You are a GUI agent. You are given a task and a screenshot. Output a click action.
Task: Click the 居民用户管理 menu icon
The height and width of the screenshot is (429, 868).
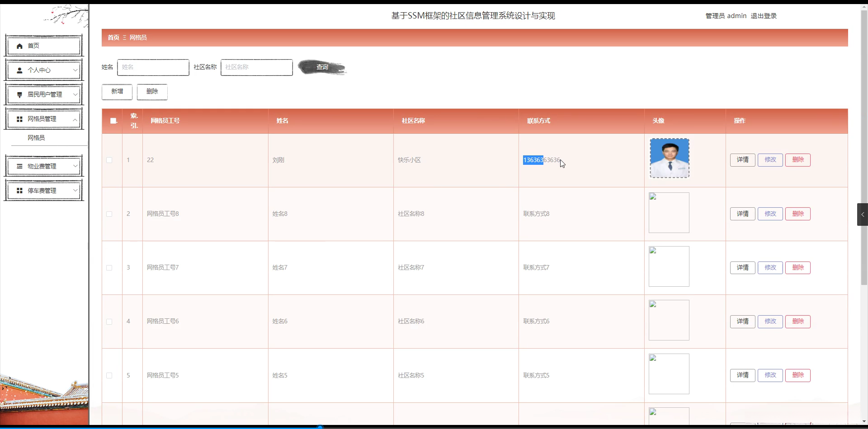pyautogui.click(x=19, y=95)
